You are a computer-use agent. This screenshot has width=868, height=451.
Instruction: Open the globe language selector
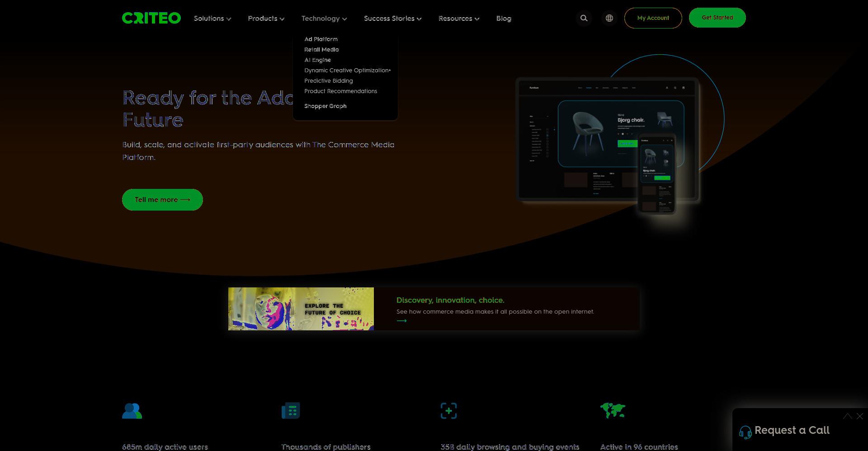[x=609, y=18]
